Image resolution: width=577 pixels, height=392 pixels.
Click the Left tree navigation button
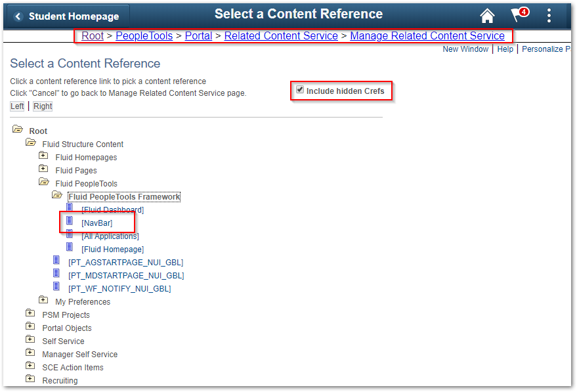[x=17, y=106]
